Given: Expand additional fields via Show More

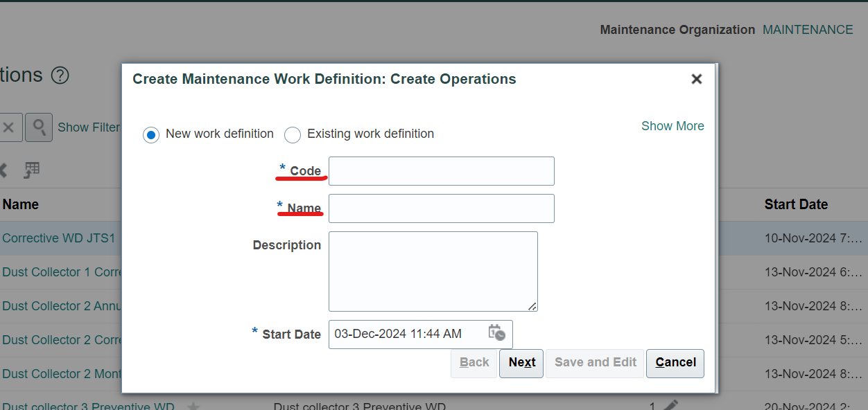Looking at the screenshot, I should pyautogui.click(x=672, y=126).
